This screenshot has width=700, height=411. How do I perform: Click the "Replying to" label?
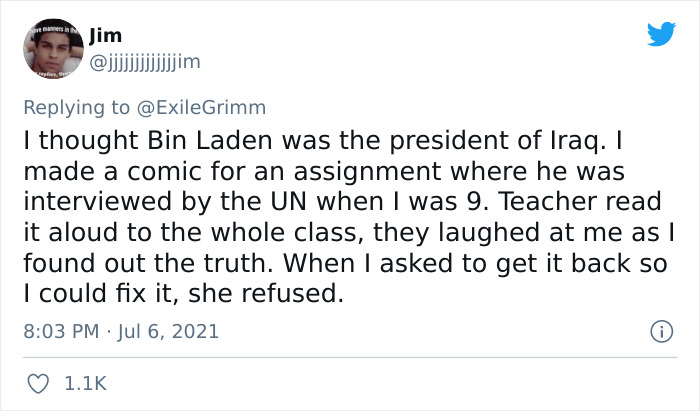(x=76, y=108)
